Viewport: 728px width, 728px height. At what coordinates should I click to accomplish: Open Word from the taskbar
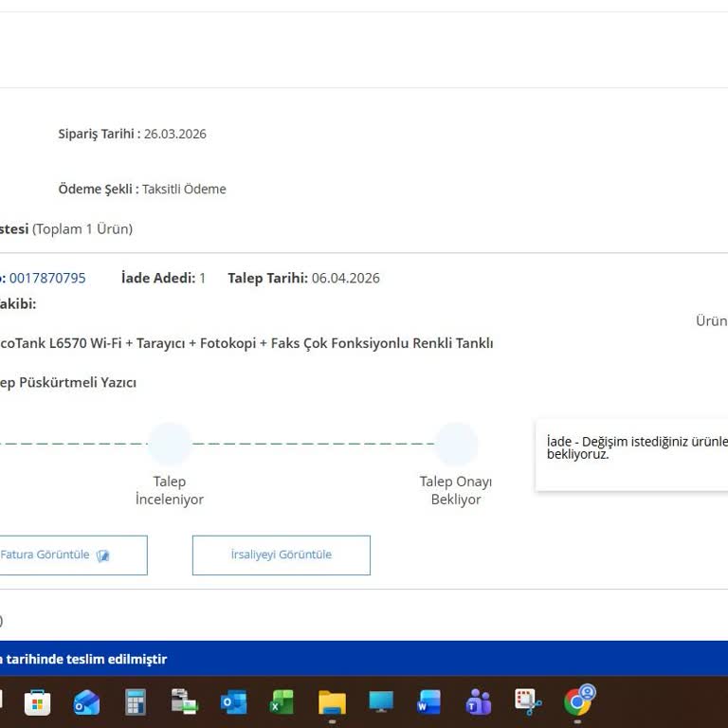[x=429, y=702]
